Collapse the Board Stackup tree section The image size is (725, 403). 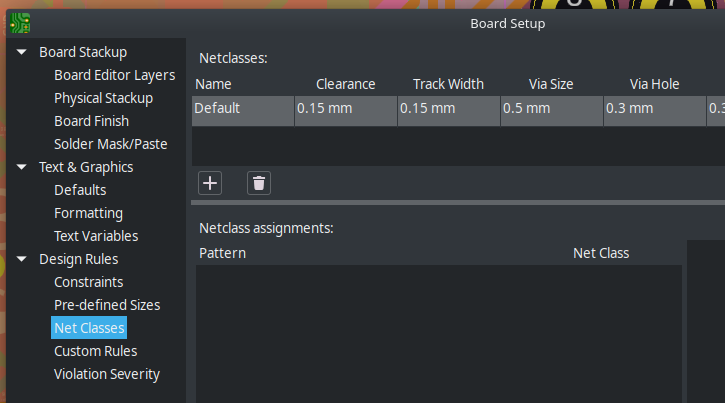coord(22,52)
